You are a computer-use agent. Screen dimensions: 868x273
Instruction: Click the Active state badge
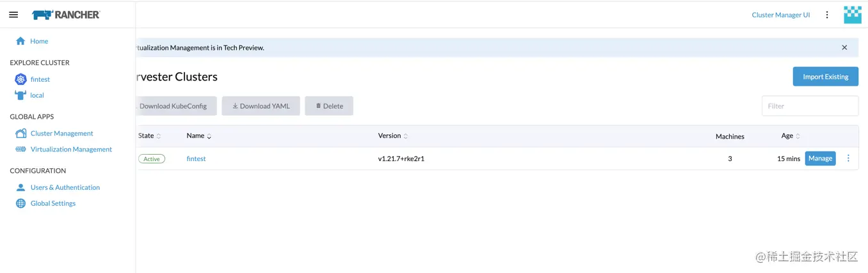pyautogui.click(x=152, y=159)
